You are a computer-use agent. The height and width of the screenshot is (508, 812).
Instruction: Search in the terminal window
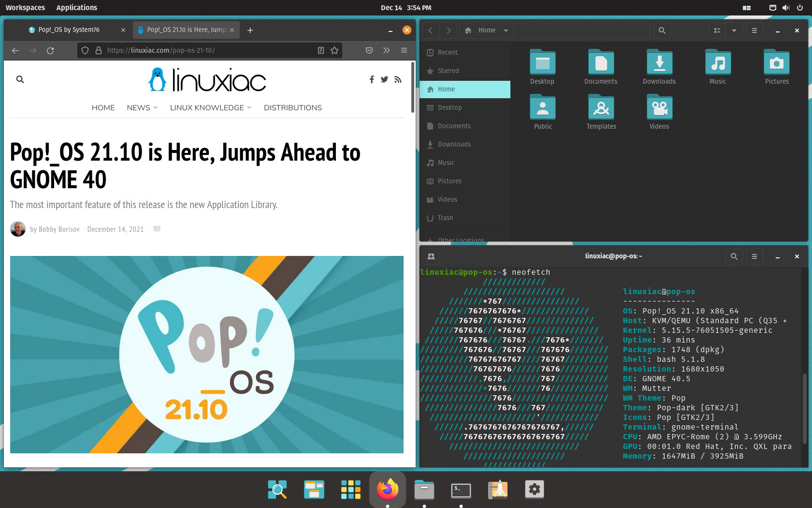pos(734,256)
